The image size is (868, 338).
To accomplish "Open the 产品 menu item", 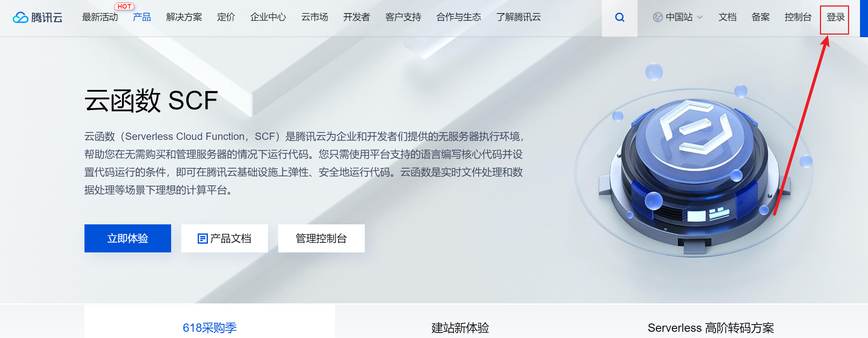I will [x=142, y=17].
